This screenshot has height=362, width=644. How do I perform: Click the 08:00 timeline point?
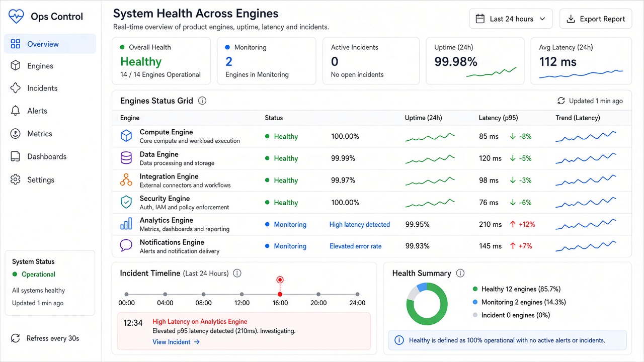tap(203, 294)
